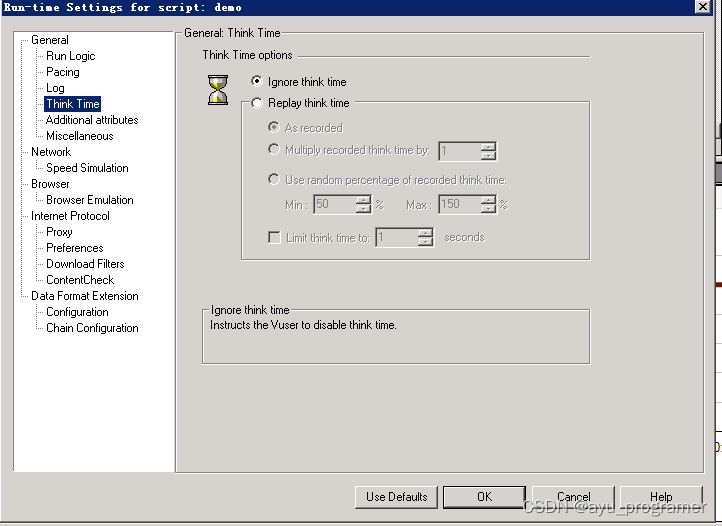The image size is (722, 526).
Task: Open Chain Configuration settings
Action: tap(92, 328)
